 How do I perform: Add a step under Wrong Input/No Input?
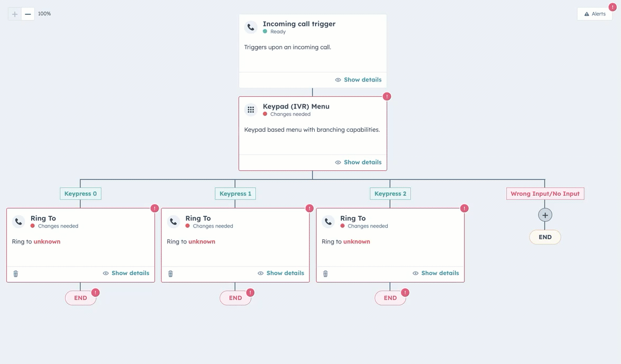pos(545,215)
